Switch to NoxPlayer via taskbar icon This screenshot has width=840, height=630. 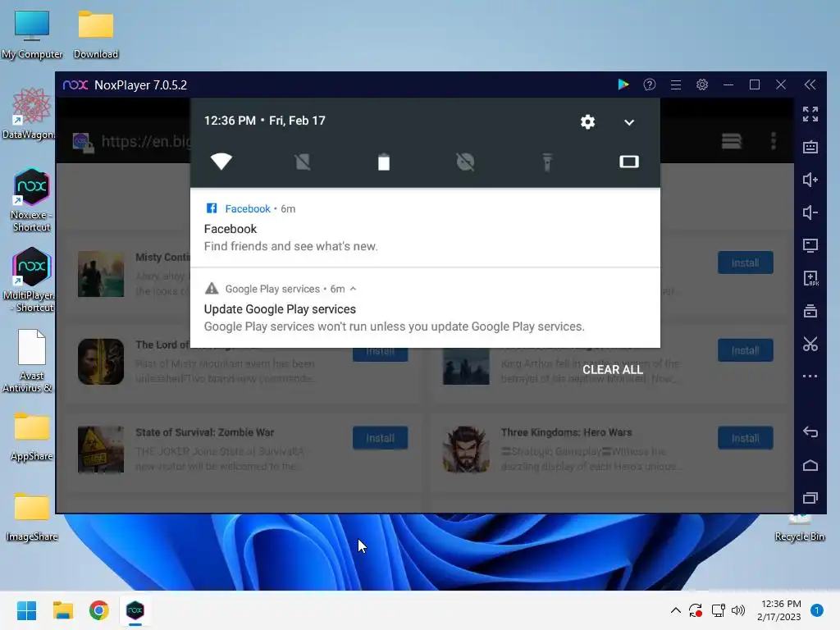pos(135,610)
